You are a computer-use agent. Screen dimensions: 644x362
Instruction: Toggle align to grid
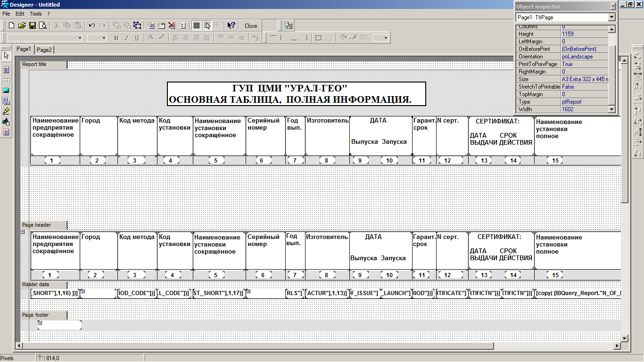(x=206, y=25)
